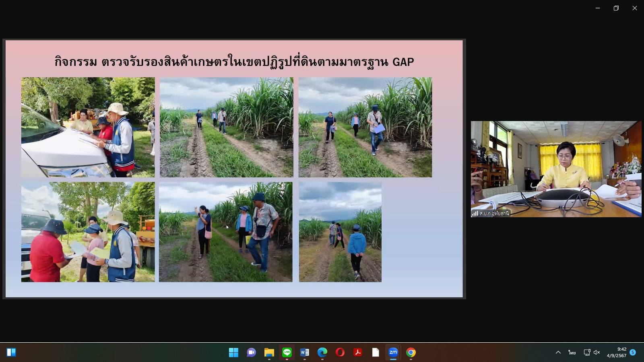The width and height of the screenshot is (644, 362).
Task: Change the Thai input language indicator
Action: coord(572,352)
